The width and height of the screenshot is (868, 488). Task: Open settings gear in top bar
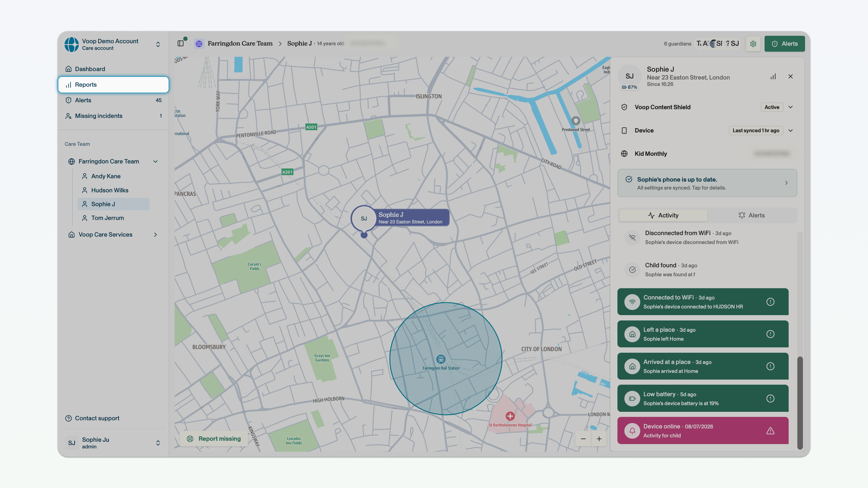753,44
